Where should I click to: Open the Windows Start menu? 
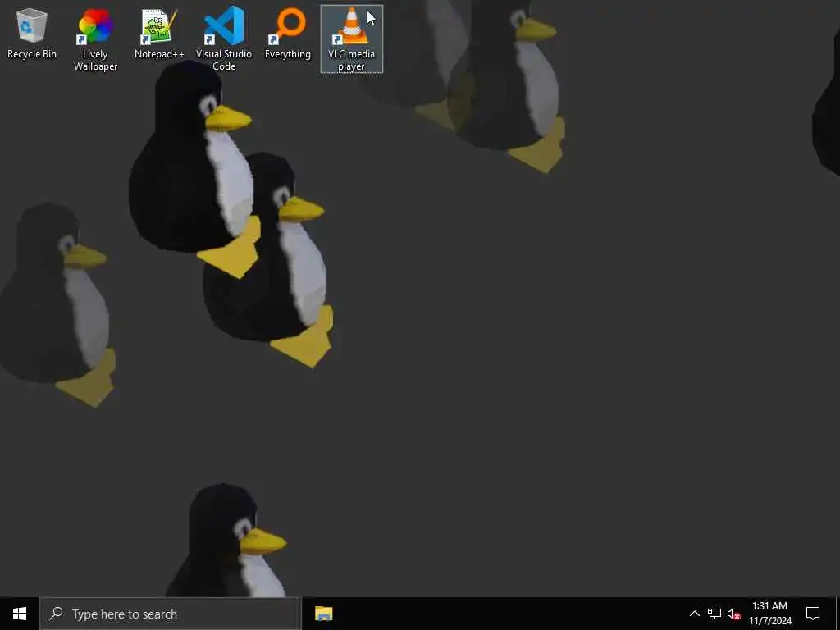point(20,614)
